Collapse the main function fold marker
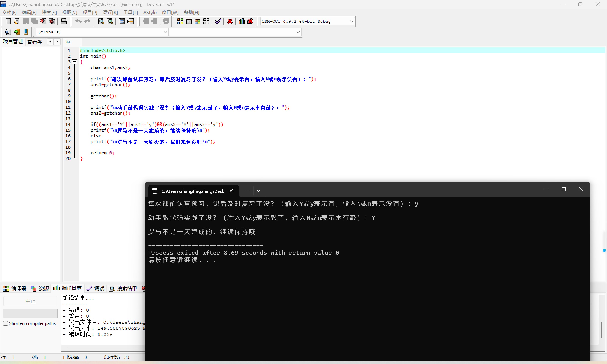The height and width of the screenshot is (364, 607). 75,62
